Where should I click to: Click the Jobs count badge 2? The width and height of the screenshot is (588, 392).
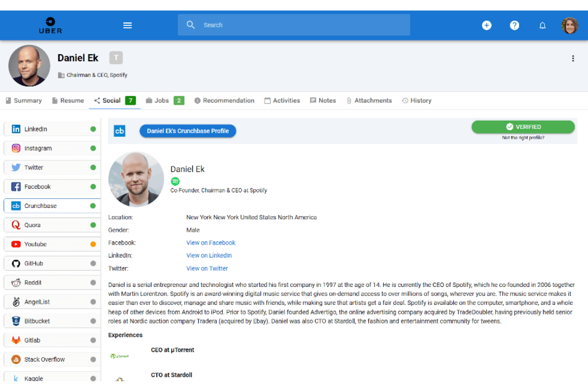pyautogui.click(x=179, y=100)
